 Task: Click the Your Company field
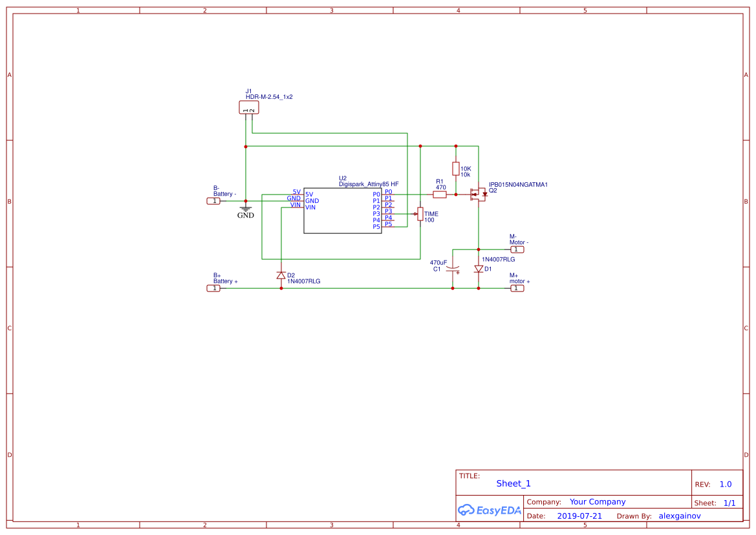597,501
